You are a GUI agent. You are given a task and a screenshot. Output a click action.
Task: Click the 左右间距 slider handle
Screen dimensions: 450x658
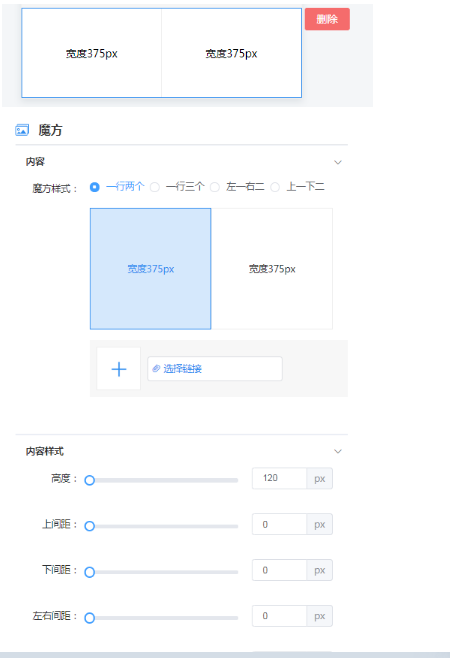pos(89,618)
